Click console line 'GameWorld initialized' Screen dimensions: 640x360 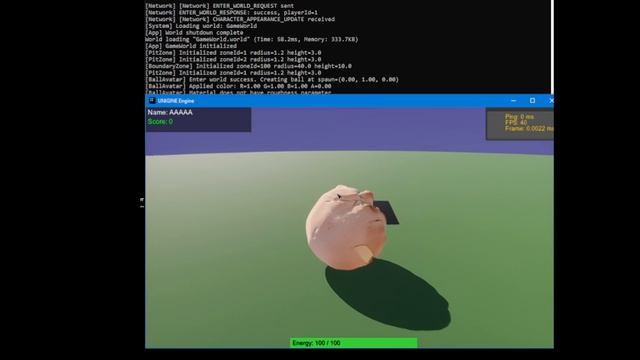(x=191, y=46)
